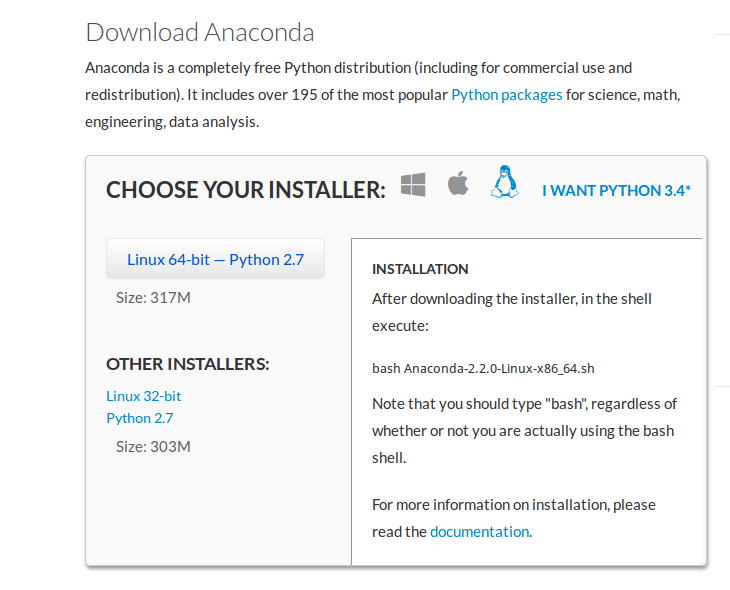Click the Download Anaconda heading

click(200, 32)
